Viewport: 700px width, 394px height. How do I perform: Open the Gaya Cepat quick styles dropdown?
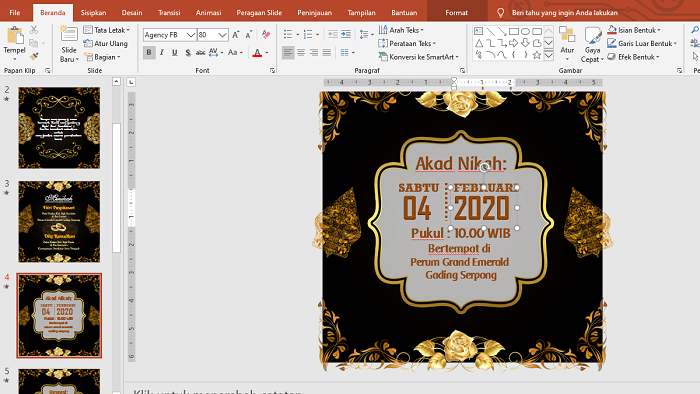pyautogui.click(x=592, y=45)
